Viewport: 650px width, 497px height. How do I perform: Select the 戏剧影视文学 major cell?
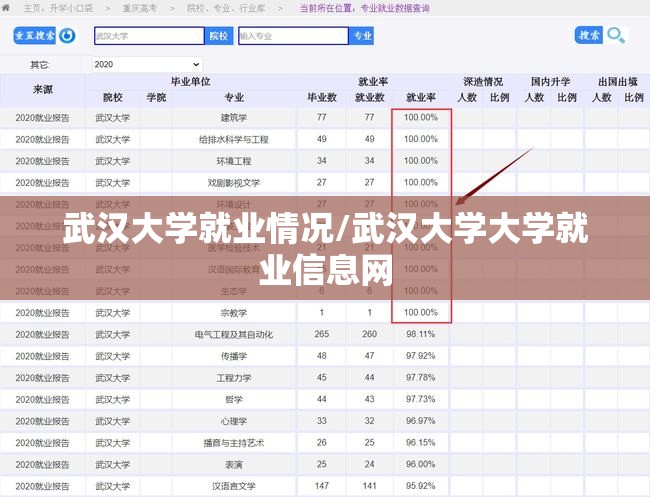click(x=234, y=183)
